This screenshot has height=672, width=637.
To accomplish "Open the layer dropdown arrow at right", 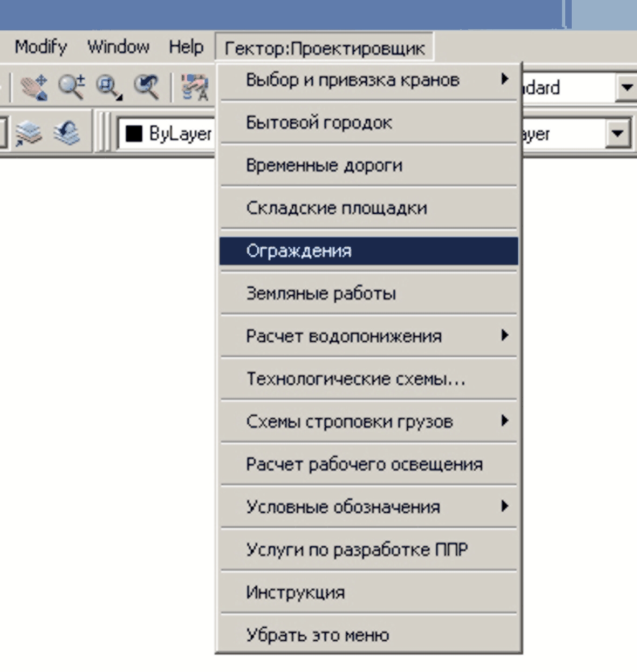I will (617, 133).
